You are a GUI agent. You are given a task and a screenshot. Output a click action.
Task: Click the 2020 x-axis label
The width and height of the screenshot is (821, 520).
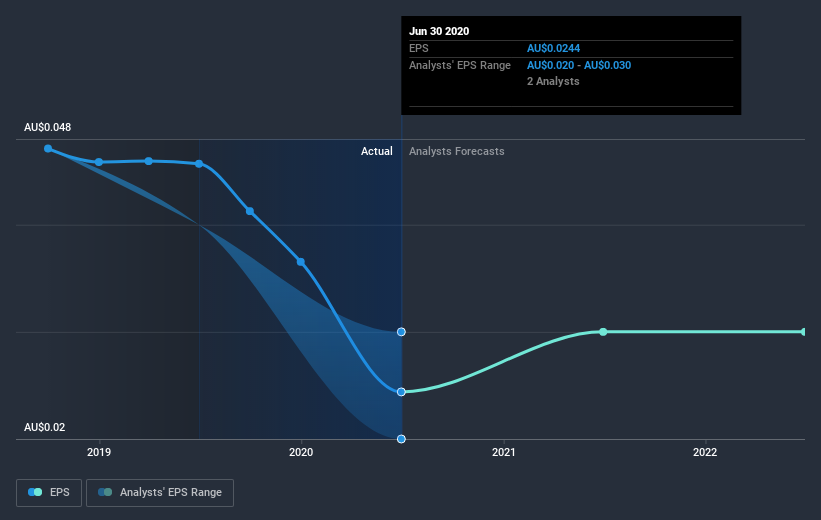pyautogui.click(x=301, y=452)
